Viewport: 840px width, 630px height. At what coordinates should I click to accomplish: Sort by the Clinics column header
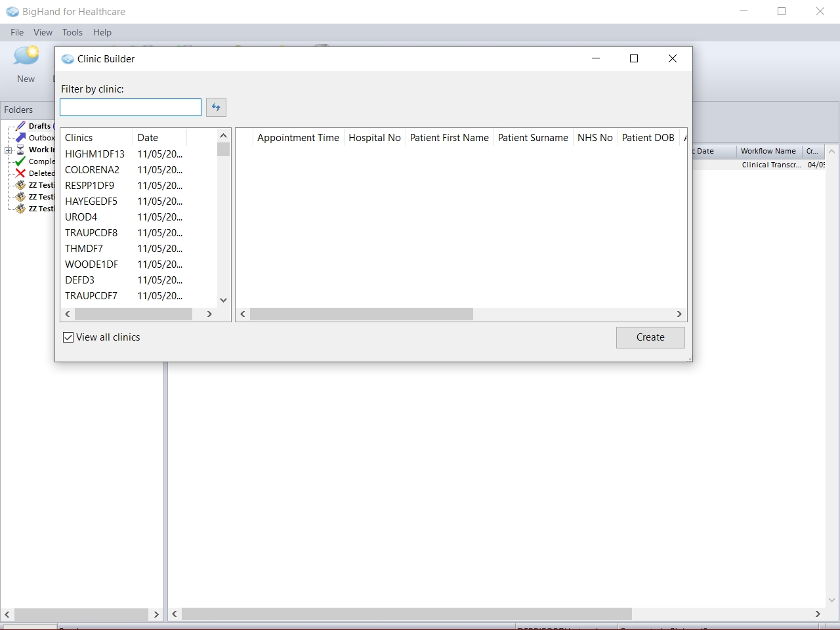click(x=96, y=138)
